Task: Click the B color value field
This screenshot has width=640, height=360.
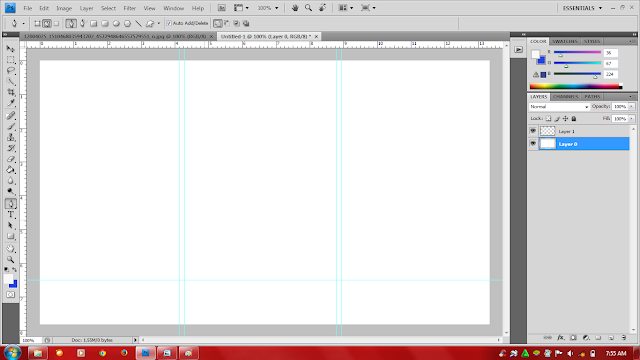Action: coord(611,74)
